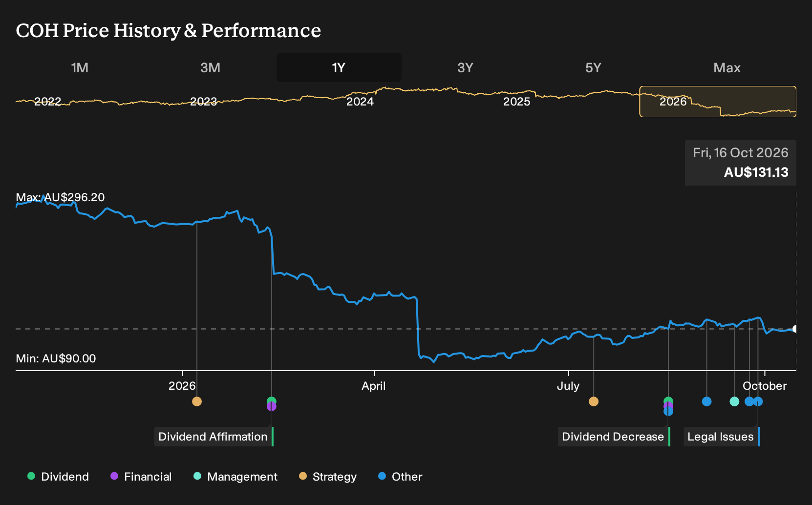Screen dimensions: 812x505
Task: Toggle the Other legend filter
Action: click(x=400, y=477)
